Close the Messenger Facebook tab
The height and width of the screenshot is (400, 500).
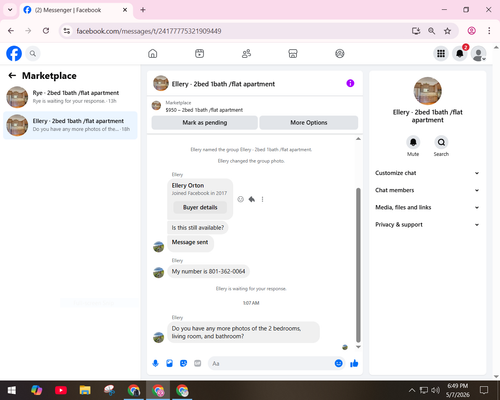[x=125, y=10]
